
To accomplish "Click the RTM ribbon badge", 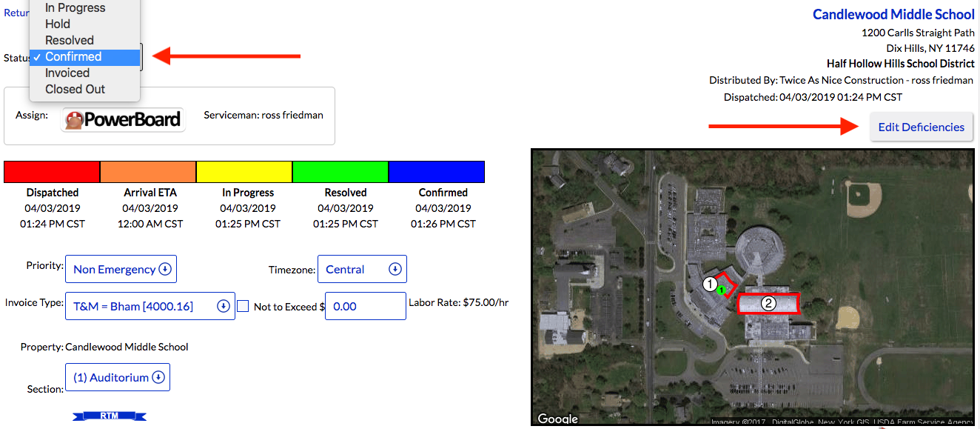I will tap(109, 416).
